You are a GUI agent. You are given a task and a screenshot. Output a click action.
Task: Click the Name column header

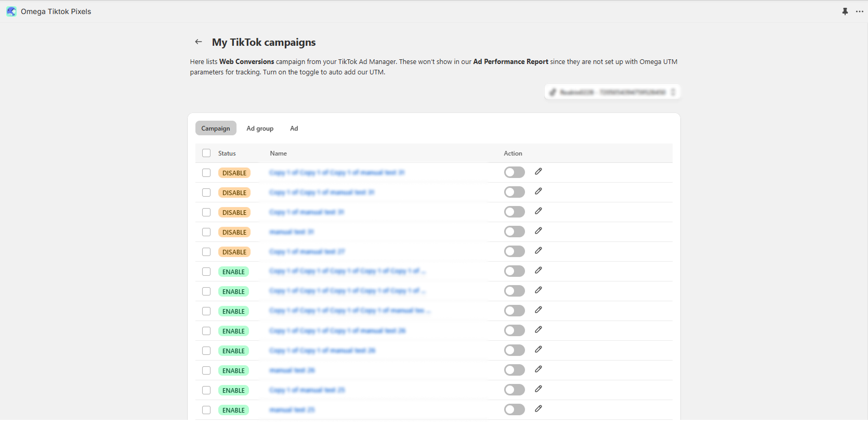tap(278, 153)
